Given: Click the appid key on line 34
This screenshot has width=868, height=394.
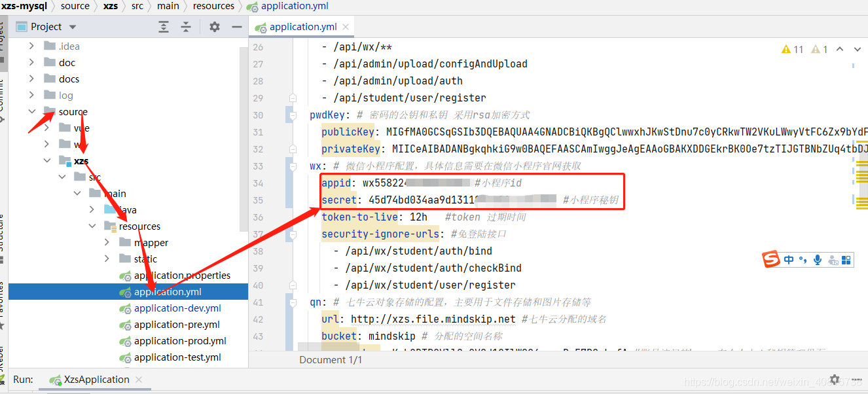Looking at the screenshot, I should (336, 183).
